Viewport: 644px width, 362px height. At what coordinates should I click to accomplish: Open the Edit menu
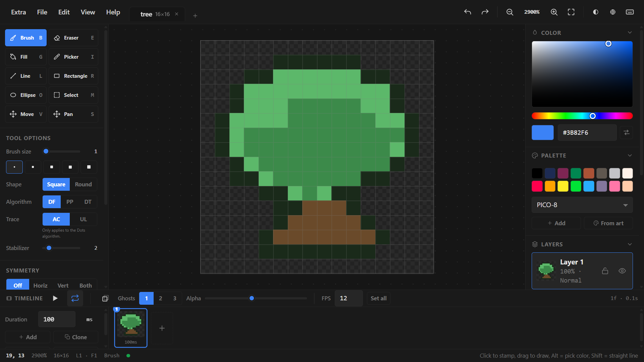pos(64,12)
